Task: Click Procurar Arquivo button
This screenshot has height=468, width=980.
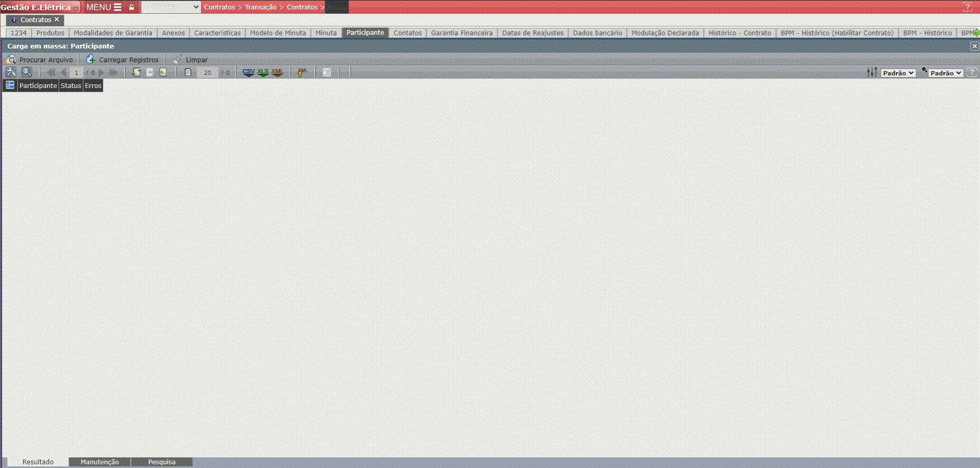Action: coord(40,60)
